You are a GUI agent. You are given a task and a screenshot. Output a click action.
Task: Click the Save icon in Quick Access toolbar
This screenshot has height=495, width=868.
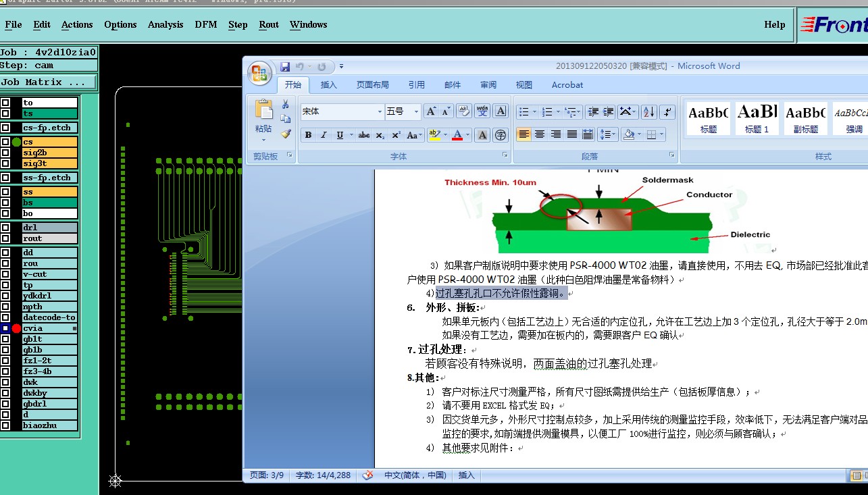[285, 66]
